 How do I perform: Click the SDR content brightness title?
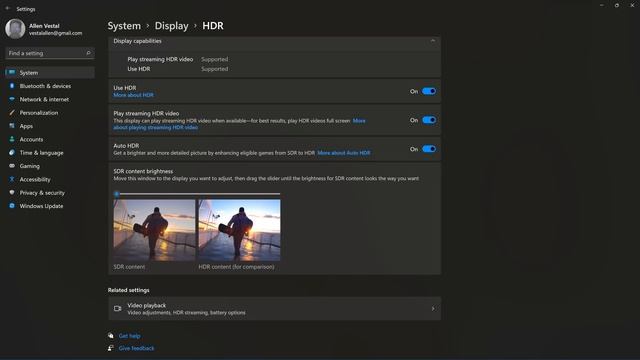(143, 171)
